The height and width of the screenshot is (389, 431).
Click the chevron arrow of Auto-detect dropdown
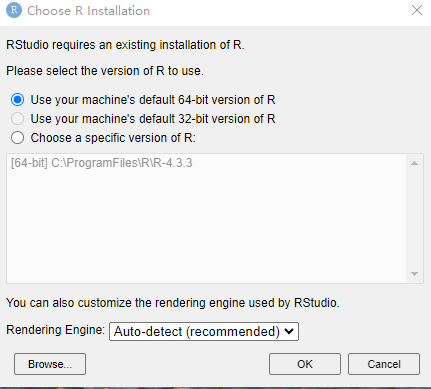pyautogui.click(x=289, y=331)
